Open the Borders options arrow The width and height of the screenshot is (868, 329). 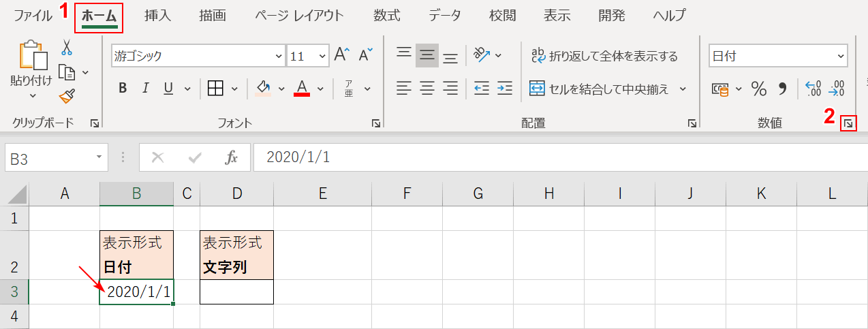(235, 88)
